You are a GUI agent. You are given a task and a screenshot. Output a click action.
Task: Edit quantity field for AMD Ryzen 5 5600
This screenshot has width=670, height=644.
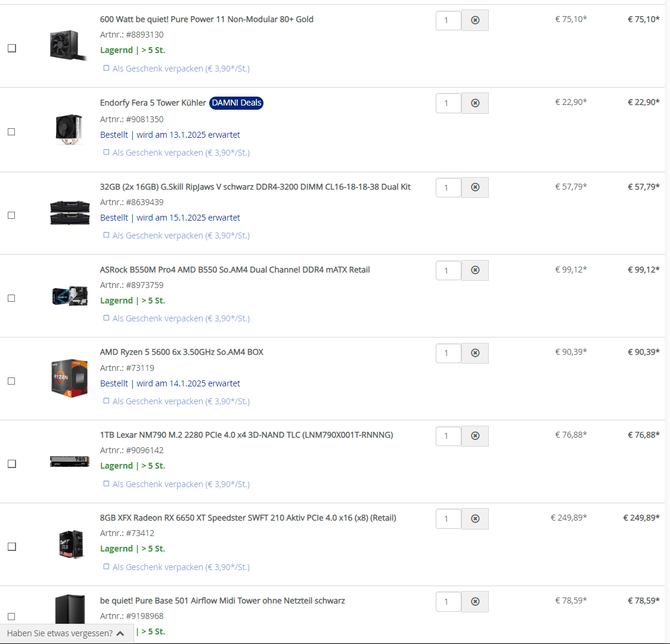[448, 353]
